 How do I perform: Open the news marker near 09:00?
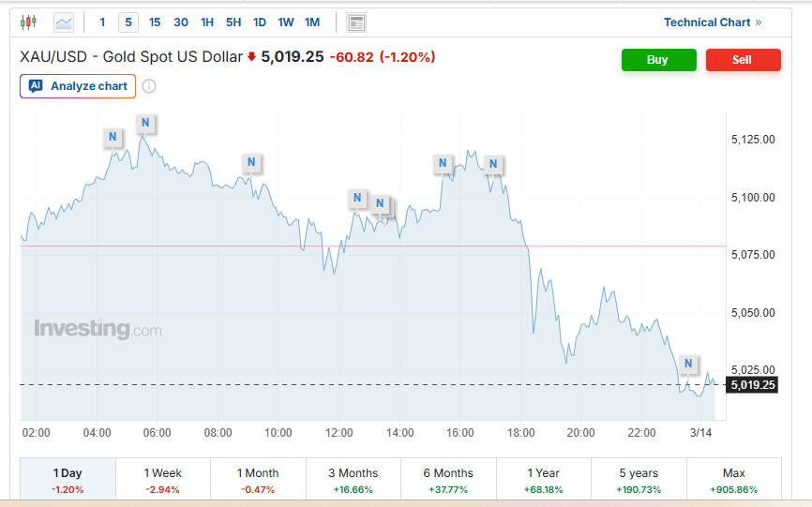click(x=251, y=163)
